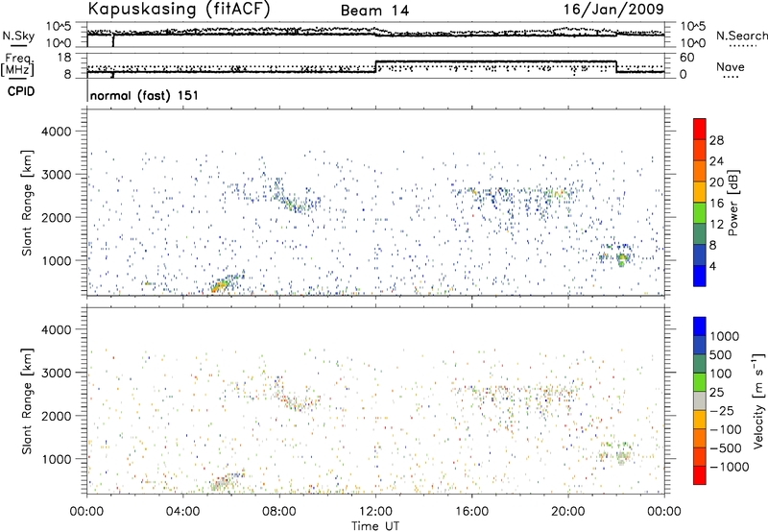Screen dimensions: 768x532
Task: Click the Time UT axis title
Action: click(x=375, y=526)
